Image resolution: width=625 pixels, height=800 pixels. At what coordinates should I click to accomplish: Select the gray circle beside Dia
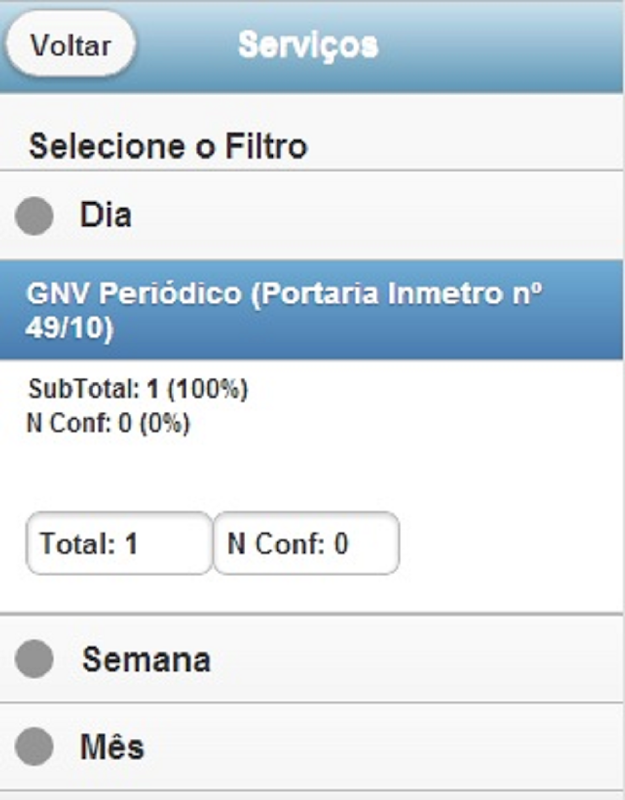[x=35, y=216]
